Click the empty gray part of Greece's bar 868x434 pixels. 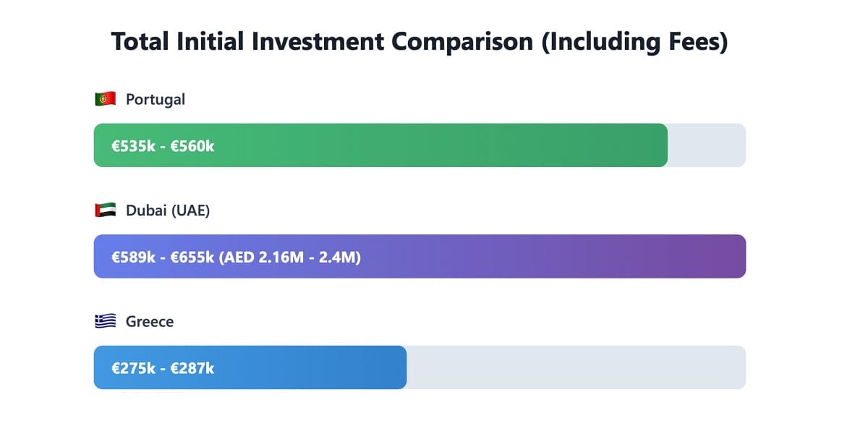pyautogui.click(x=575, y=367)
